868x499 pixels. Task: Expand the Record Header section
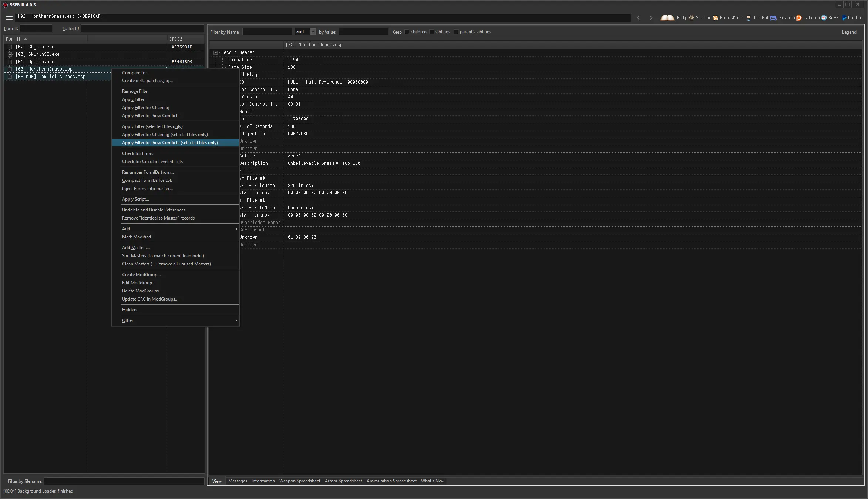[216, 52]
